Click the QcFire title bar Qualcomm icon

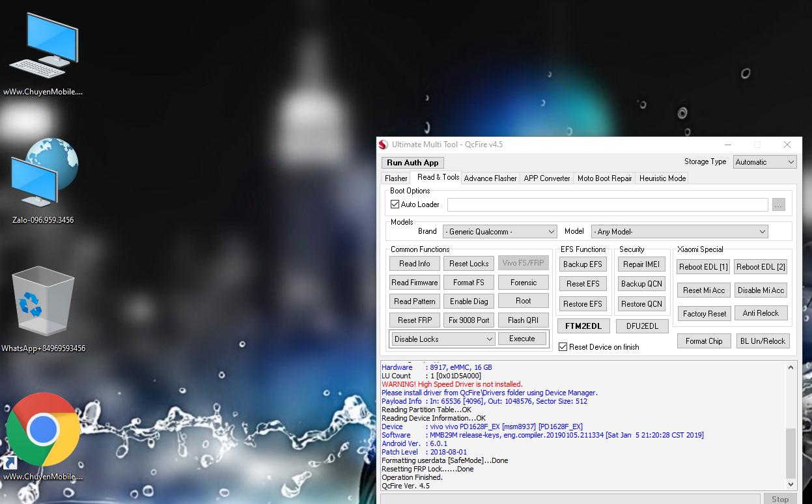(x=384, y=145)
